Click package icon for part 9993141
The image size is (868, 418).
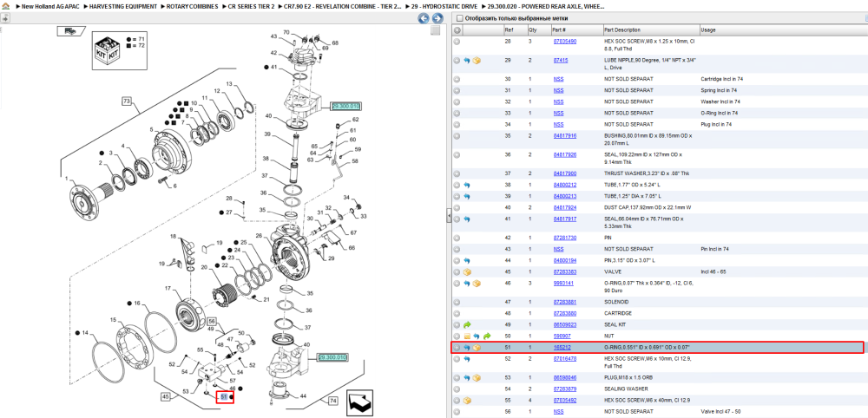point(477,284)
